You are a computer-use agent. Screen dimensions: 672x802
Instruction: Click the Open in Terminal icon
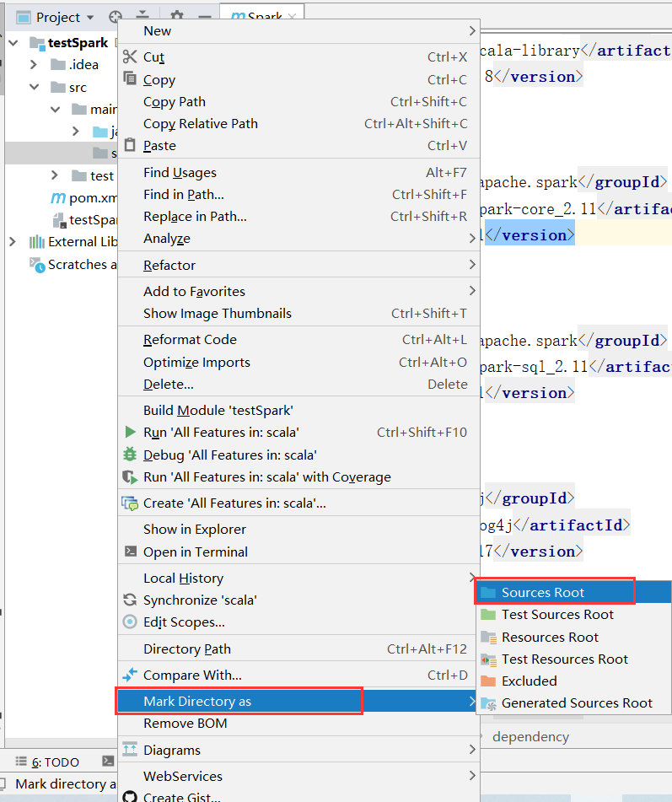[x=131, y=552]
